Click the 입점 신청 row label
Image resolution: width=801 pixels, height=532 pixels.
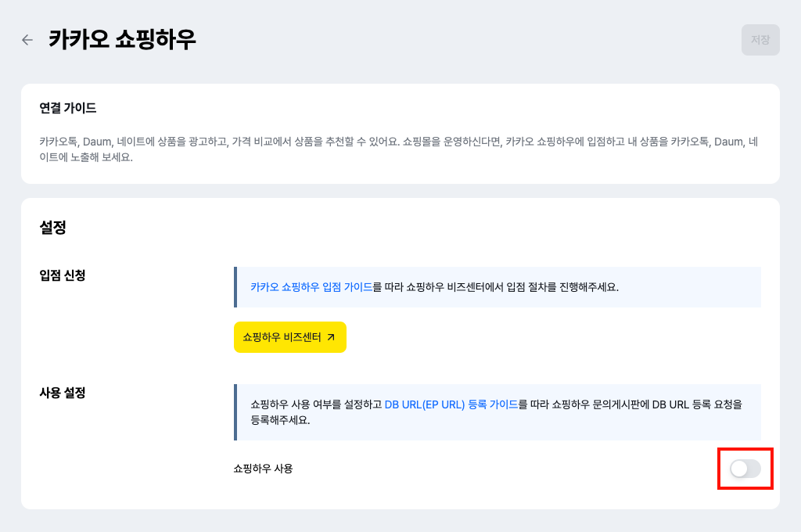point(63,275)
